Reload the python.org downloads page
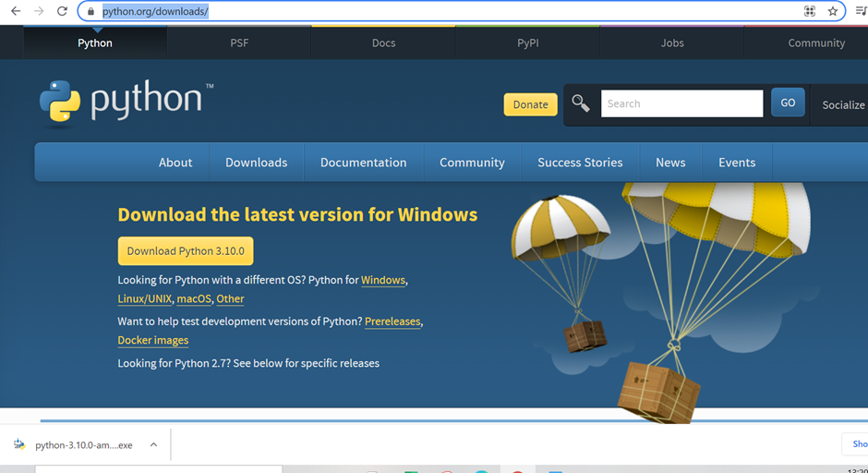Image resolution: width=868 pixels, height=473 pixels. [62, 11]
